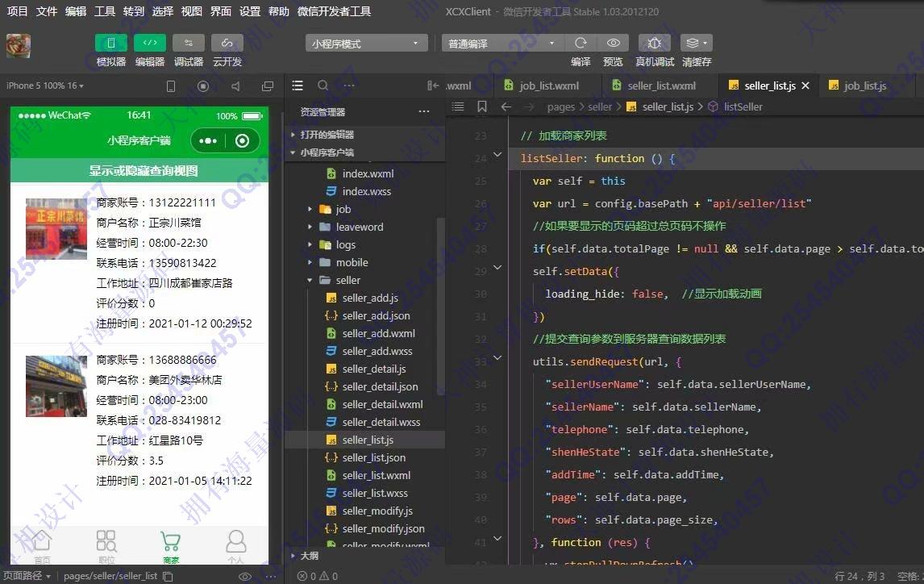This screenshot has width=924, height=584.
Task: Click the editor bookmark icon
Action: coord(482,106)
